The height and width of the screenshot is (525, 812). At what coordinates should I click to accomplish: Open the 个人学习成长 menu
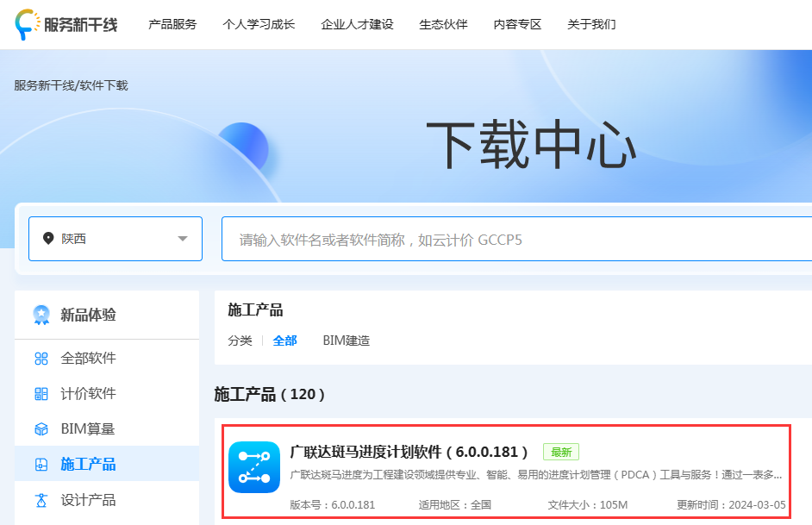point(259,24)
